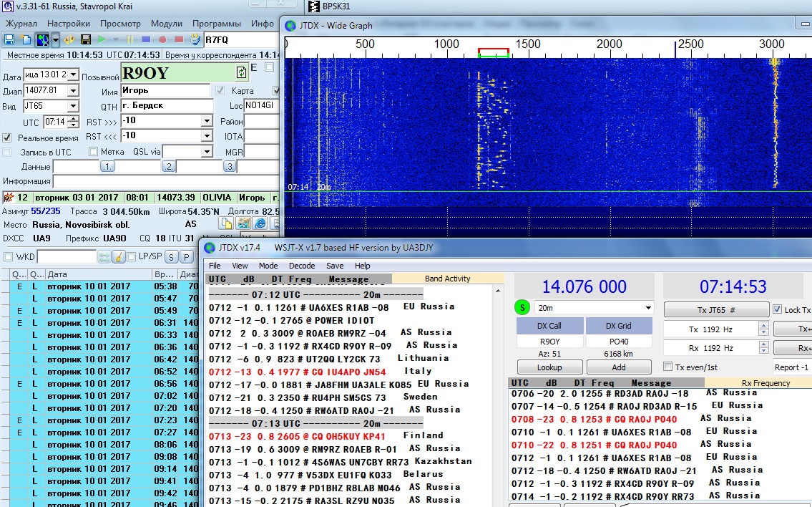Viewport: 812px width, 507px height.
Task: Click the Lookup button
Action: [x=549, y=367]
